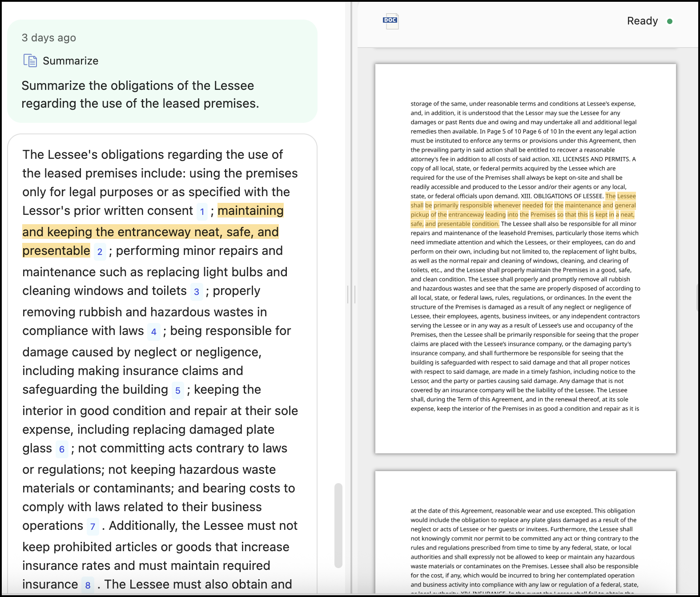Click the summarize prompt question text
The image size is (700, 597).
(x=140, y=94)
